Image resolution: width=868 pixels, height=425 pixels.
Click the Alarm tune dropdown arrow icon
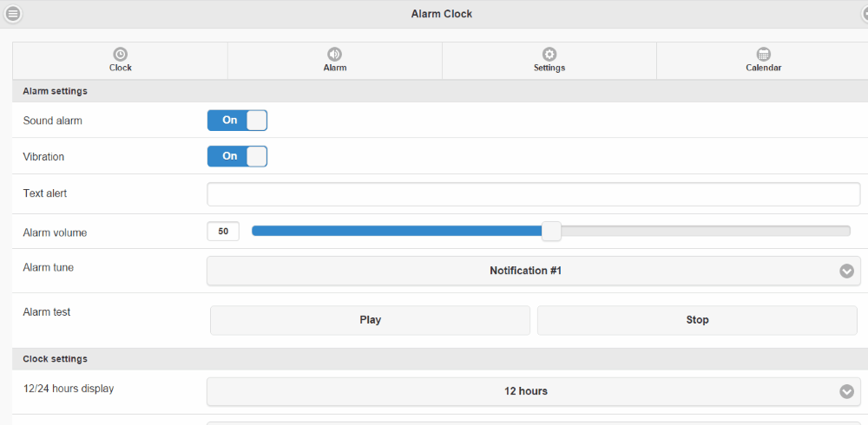pos(846,271)
